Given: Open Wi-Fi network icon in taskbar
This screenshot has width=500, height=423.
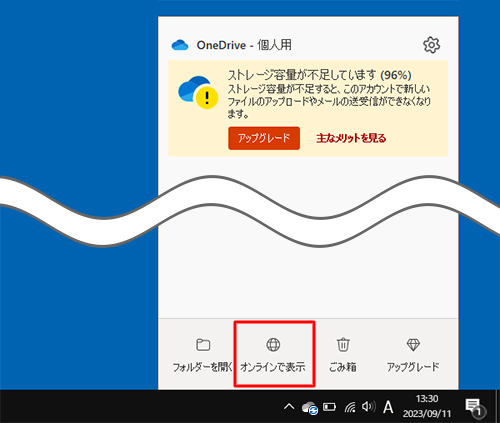Looking at the screenshot, I should (x=350, y=407).
